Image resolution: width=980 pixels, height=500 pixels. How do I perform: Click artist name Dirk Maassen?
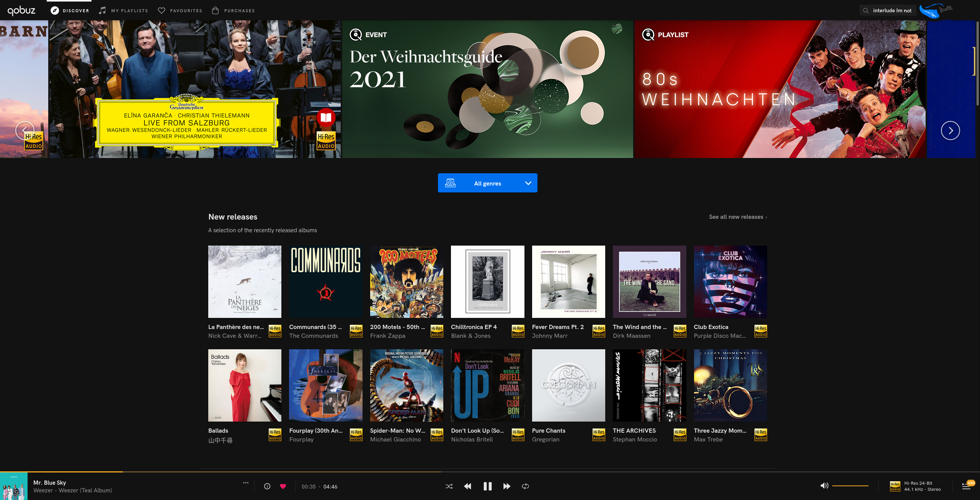pos(631,336)
